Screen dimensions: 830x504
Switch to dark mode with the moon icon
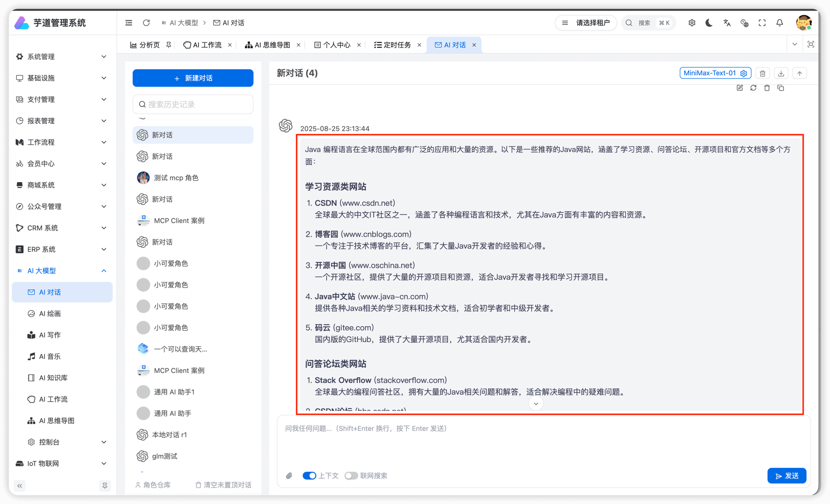pos(709,22)
